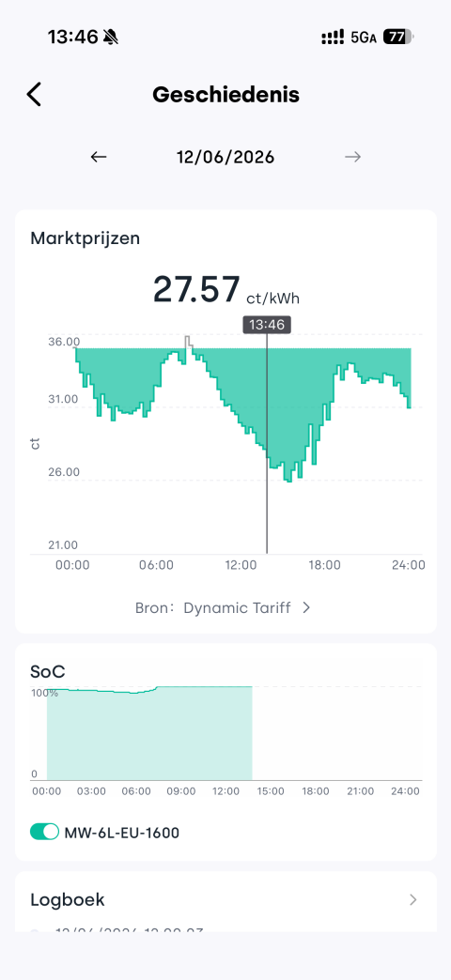Open the Logboek chevron arrow
The image size is (451, 980).
(412, 899)
